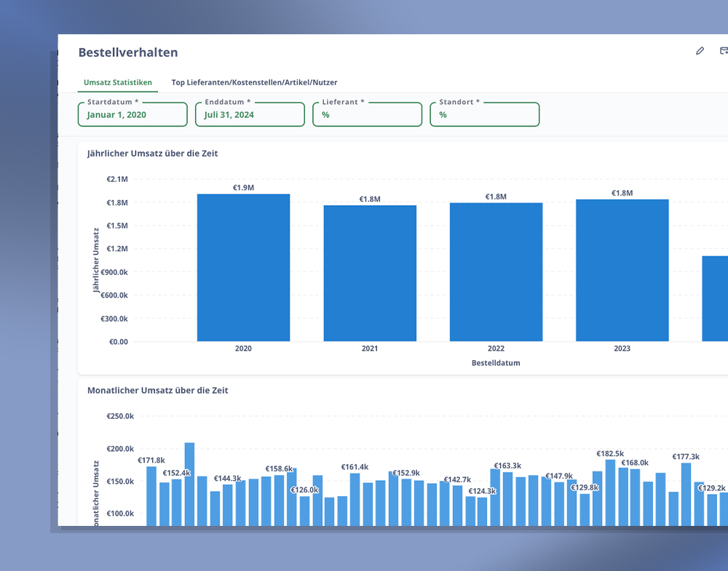Image resolution: width=728 pixels, height=571 pixels.
Task: Select the 2022 yearly revenue bar
Action: [496, 272]
